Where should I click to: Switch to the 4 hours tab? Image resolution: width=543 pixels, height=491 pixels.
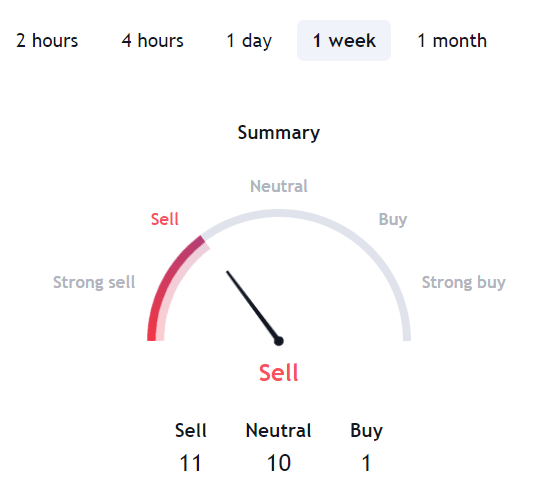(x=152, y=41)
